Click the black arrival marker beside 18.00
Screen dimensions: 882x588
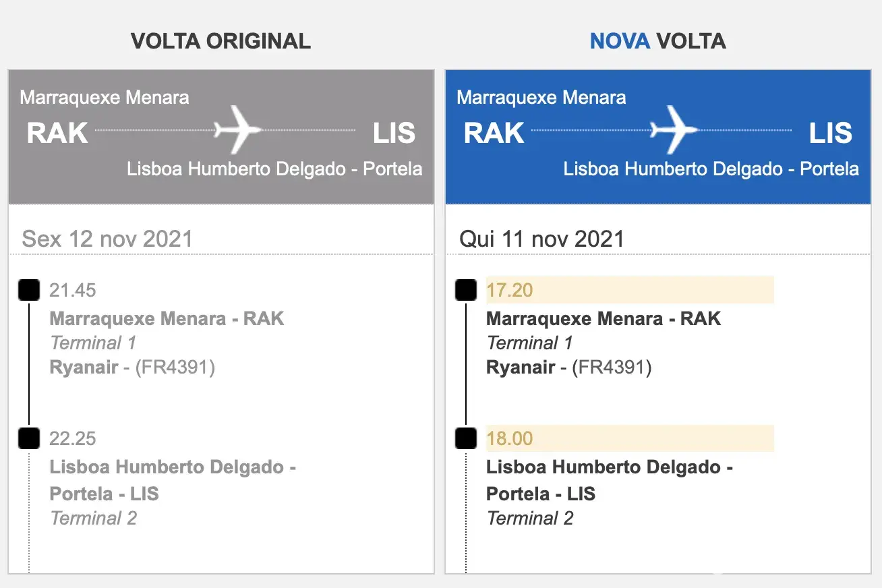tap(466, 439)
